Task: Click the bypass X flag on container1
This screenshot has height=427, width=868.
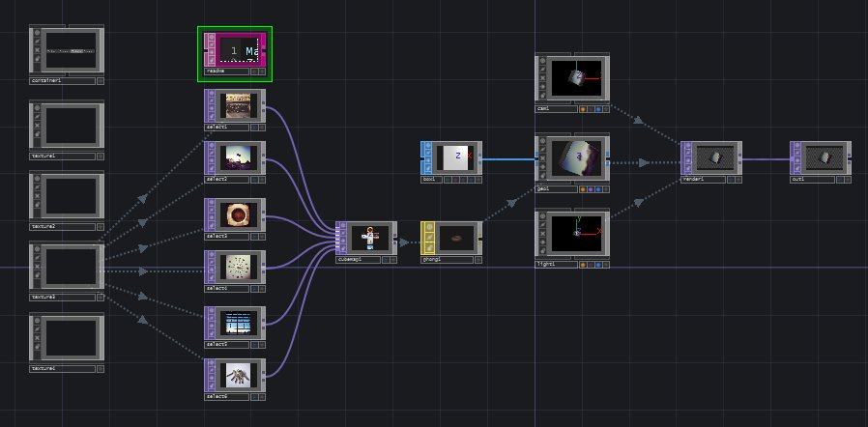Action: 36,48
